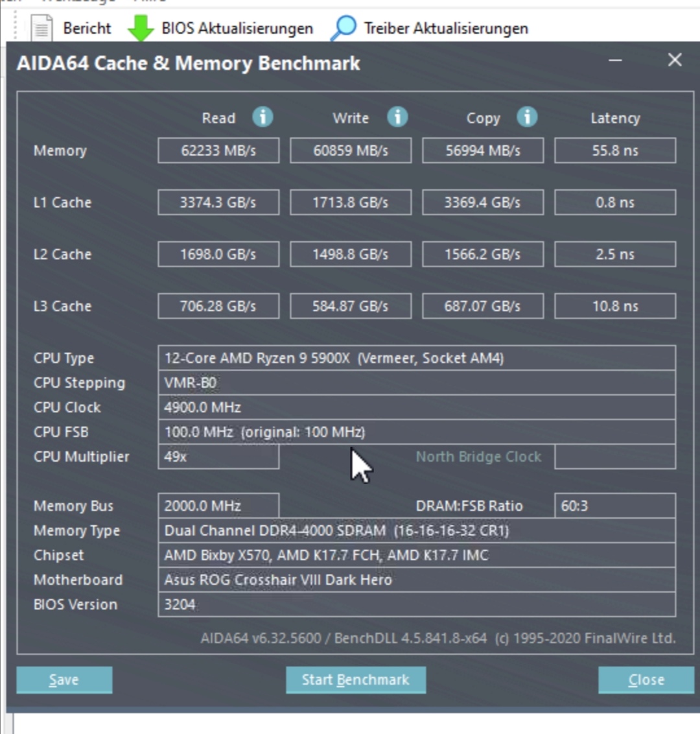Click Memory Type DDR4-4000 SDRAM field
Viewport: 700px width, 734px height.
pyautogui.click(x=417, y=530)
